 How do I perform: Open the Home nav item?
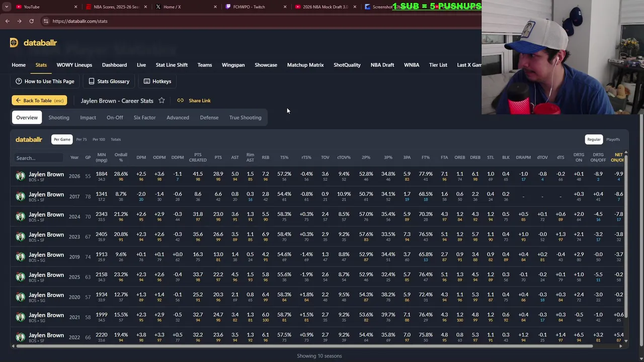point(19,65)
